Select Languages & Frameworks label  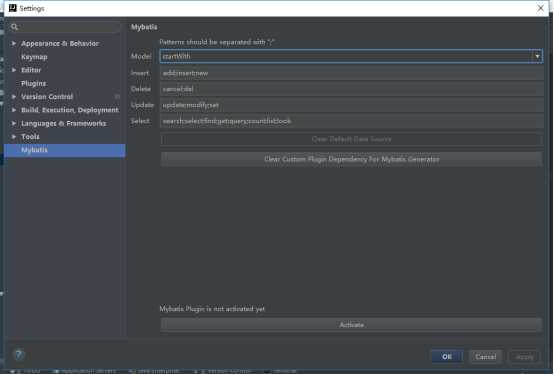tap(64, 123)
